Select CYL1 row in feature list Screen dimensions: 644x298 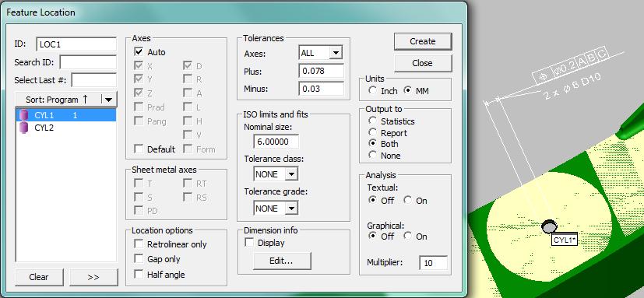[65, 115]
